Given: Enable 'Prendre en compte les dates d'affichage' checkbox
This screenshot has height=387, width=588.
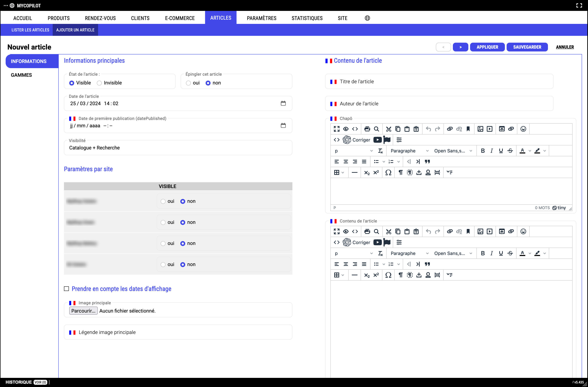Looking at the screenshot, I should tap(66, 289).
